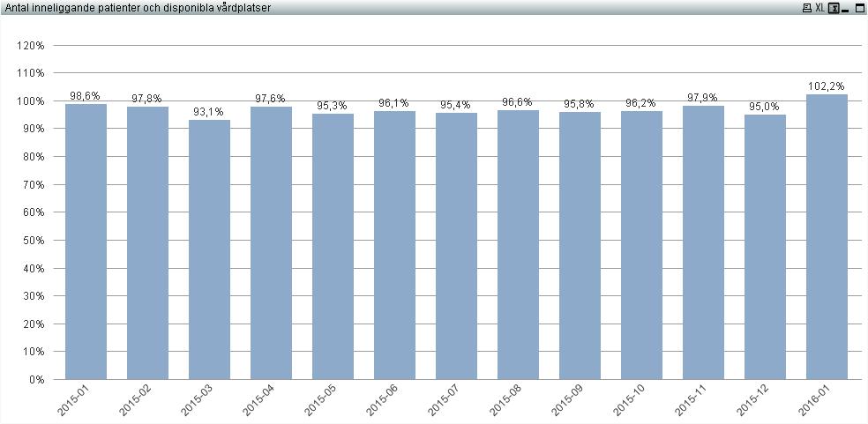Click the sigma fast-change chart icon

834,8
